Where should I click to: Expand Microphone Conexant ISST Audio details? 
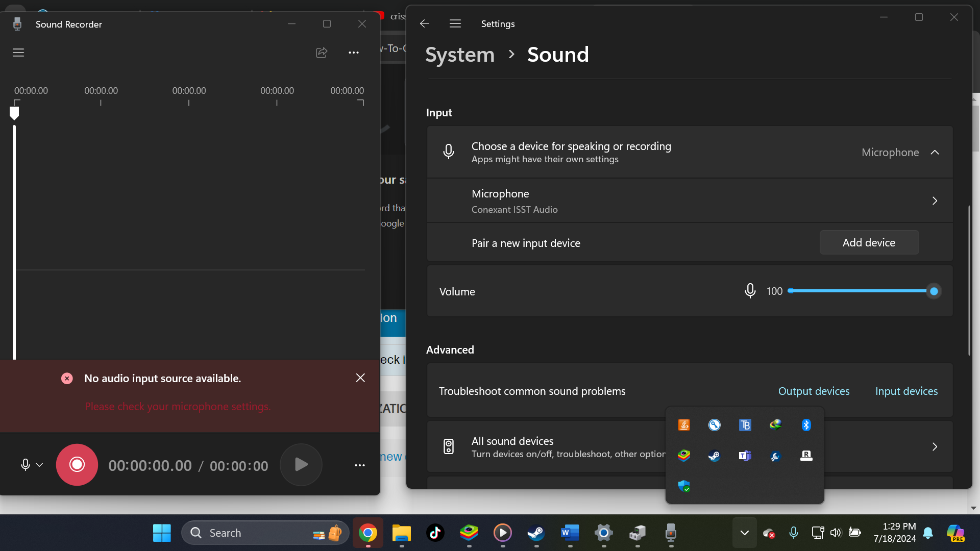(x=935, y=201)
